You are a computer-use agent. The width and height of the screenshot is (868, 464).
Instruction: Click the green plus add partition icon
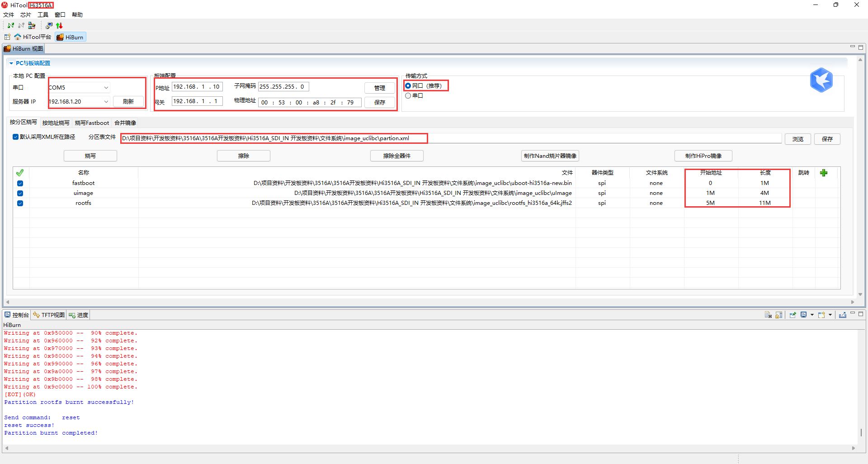click(824, 173)
